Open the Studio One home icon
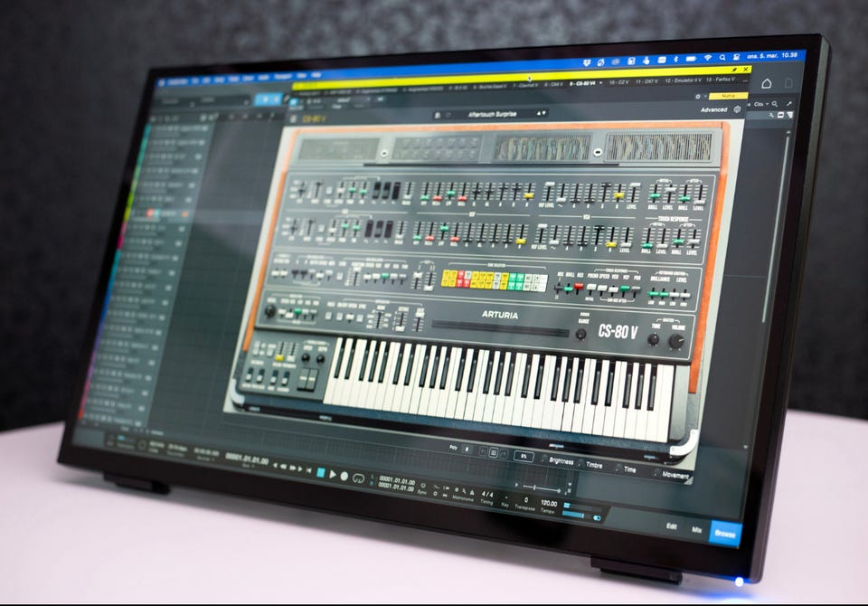Viewport: 868px width, 606px height. [767, 83]
